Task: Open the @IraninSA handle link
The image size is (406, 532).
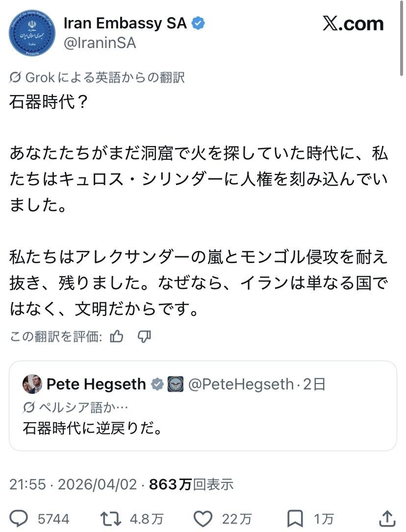Action: [100, 43]
